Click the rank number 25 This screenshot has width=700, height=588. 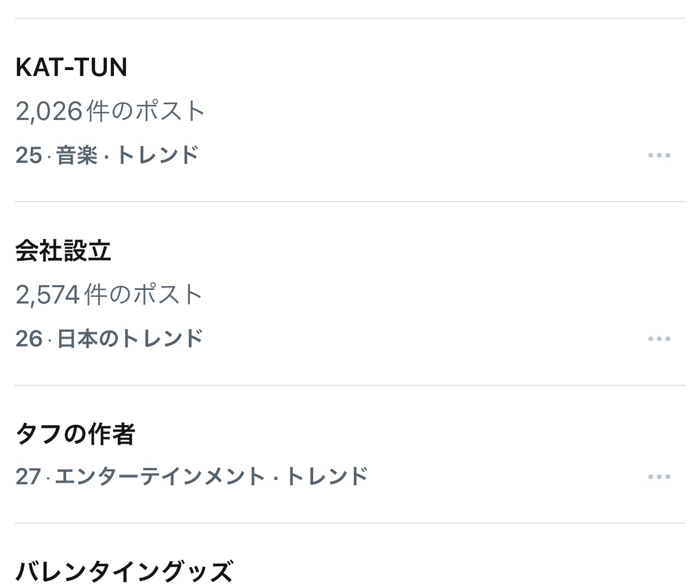tap(29, 155)
